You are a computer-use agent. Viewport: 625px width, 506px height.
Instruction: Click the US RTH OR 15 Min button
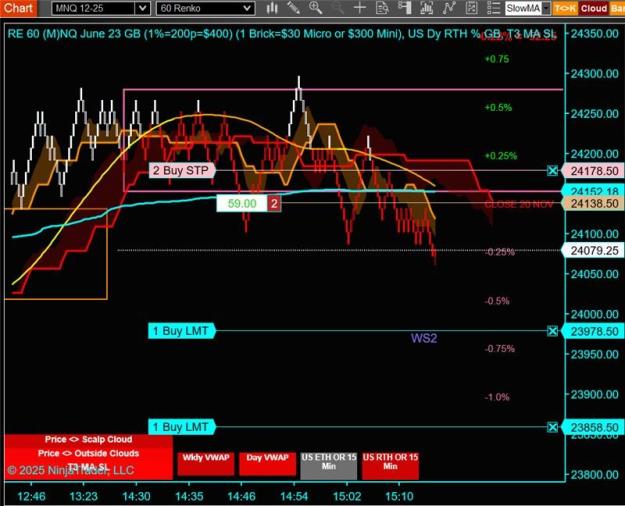tap(390, 465)
